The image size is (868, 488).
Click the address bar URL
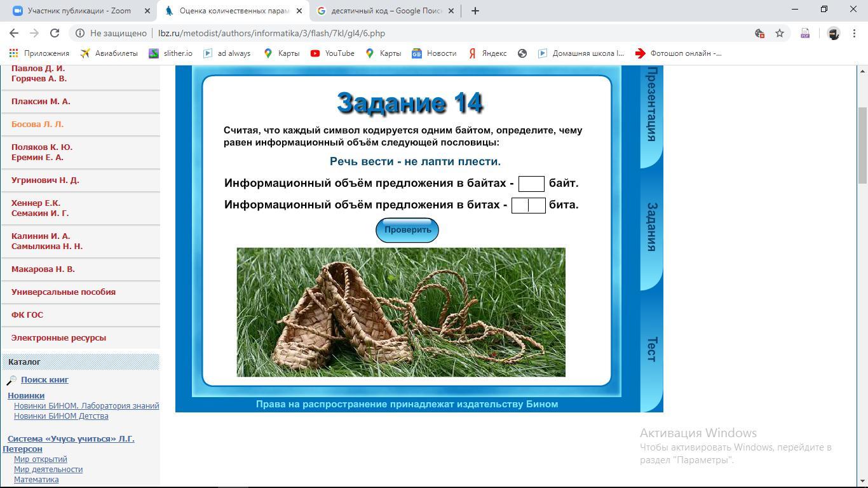271,33
